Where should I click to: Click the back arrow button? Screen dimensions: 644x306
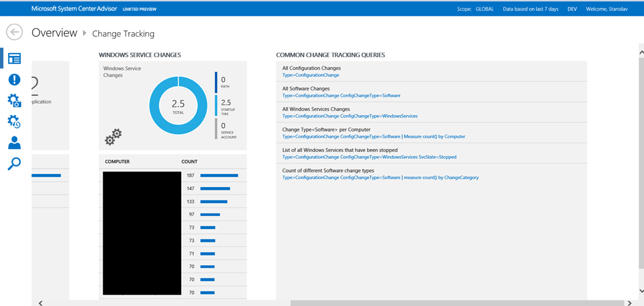[14, 33]
